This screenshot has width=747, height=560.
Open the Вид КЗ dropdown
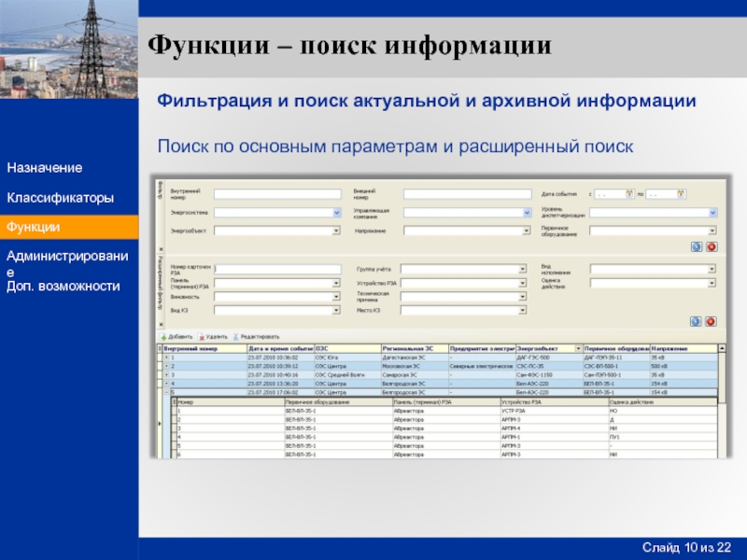(x=336, y=311)
